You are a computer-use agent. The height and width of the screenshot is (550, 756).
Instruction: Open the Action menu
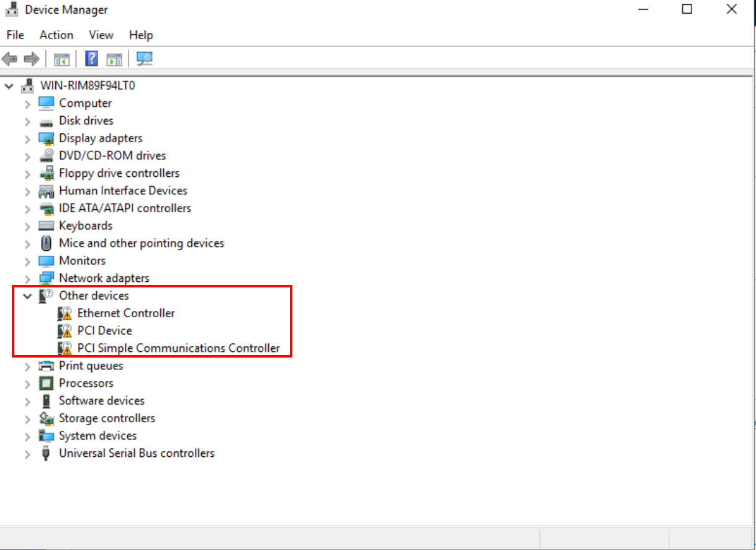tap(56, 35)
